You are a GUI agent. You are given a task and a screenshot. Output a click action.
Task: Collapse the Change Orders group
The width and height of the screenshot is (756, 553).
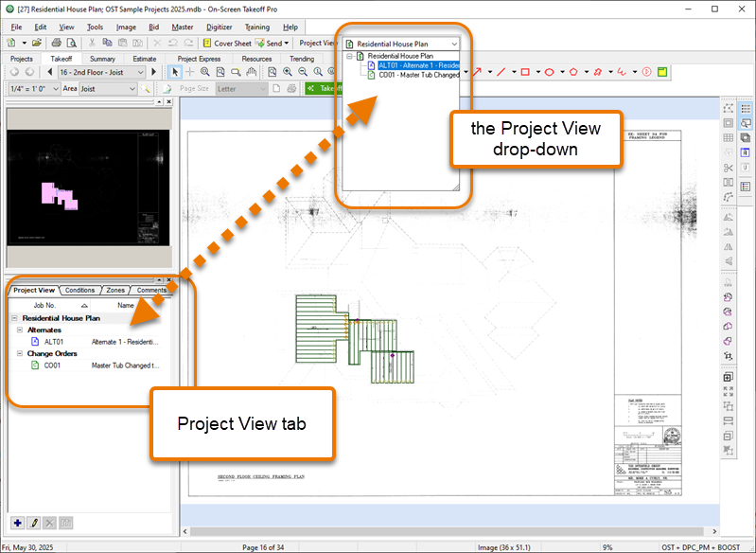(x=20, y=353)
